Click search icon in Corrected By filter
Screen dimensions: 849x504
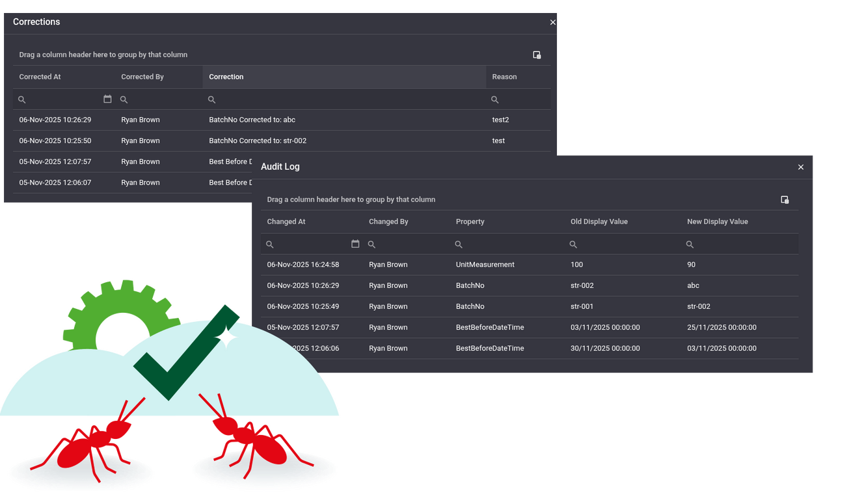[x=124, y=99]
